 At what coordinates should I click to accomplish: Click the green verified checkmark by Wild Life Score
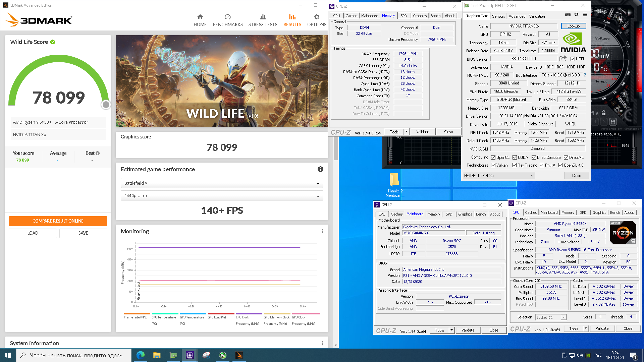pyautogui.click(x=53, y=42)
